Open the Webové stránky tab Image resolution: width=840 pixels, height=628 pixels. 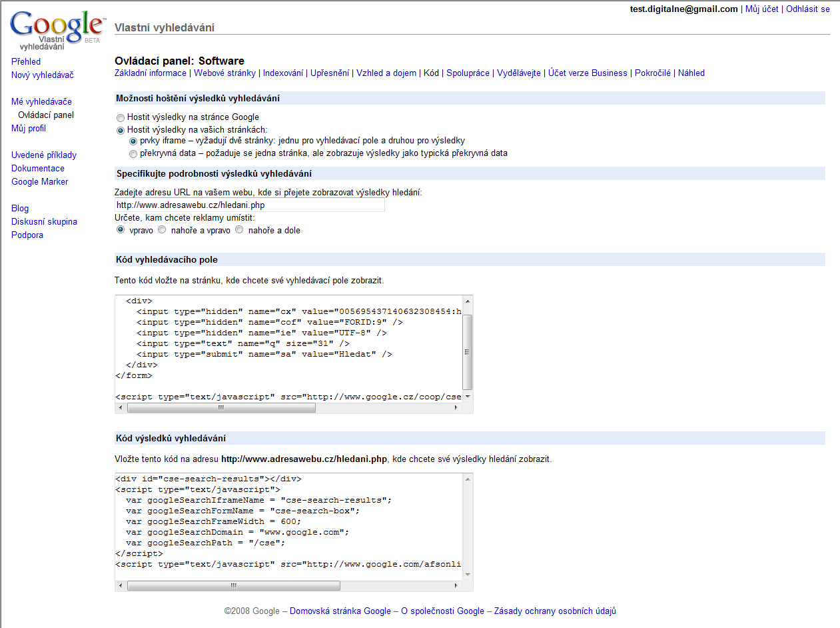[224, 73]
